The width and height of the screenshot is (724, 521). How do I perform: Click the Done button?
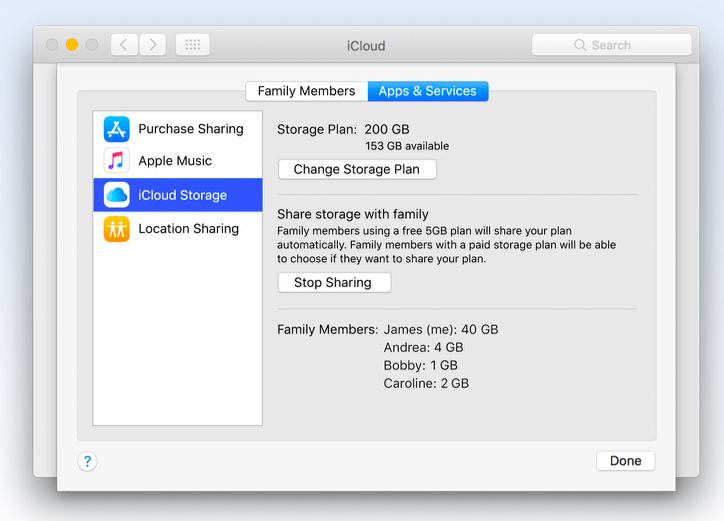click(x=625, y=460)
